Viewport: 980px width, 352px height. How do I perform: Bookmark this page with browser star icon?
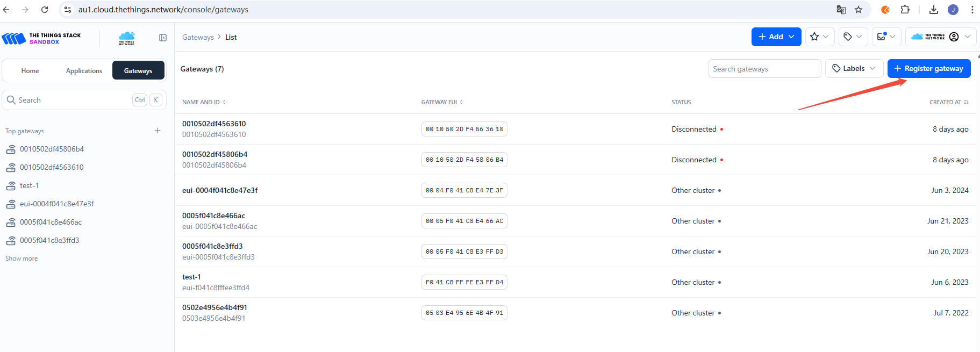(x=859, y=10)
